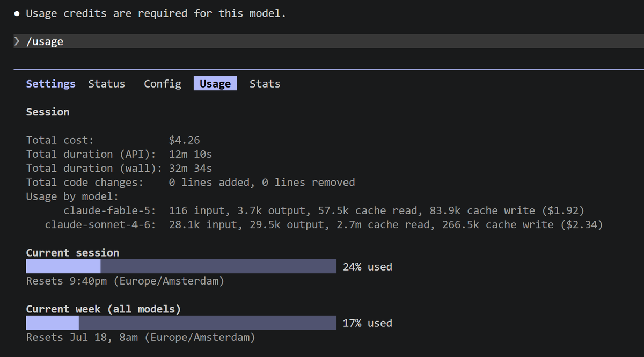Screen dimensions: 644x357
Task: Click "Current week (all models)" heading
Action: coord(104,309)
